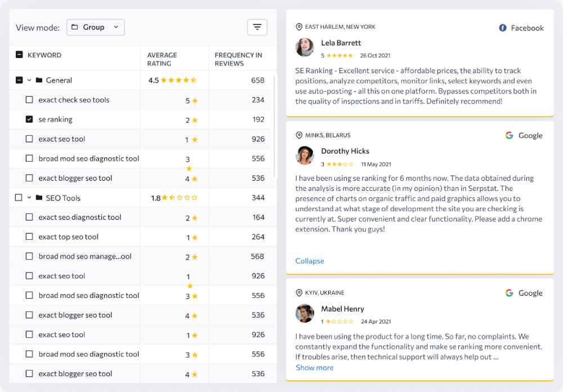Click frequency value 658 for General
Viewport: 563px width, 392px height.
pyautogui.click(x=258, y=80)
